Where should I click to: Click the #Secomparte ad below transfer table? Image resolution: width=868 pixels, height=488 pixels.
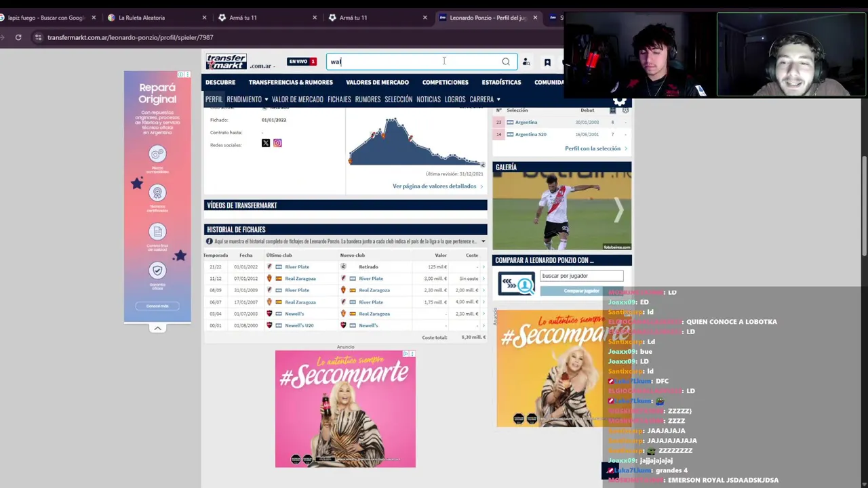(345, 409)
